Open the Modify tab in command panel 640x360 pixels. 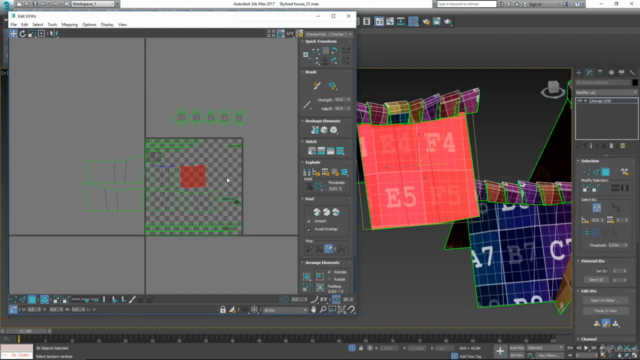click(x=589, y=73)
